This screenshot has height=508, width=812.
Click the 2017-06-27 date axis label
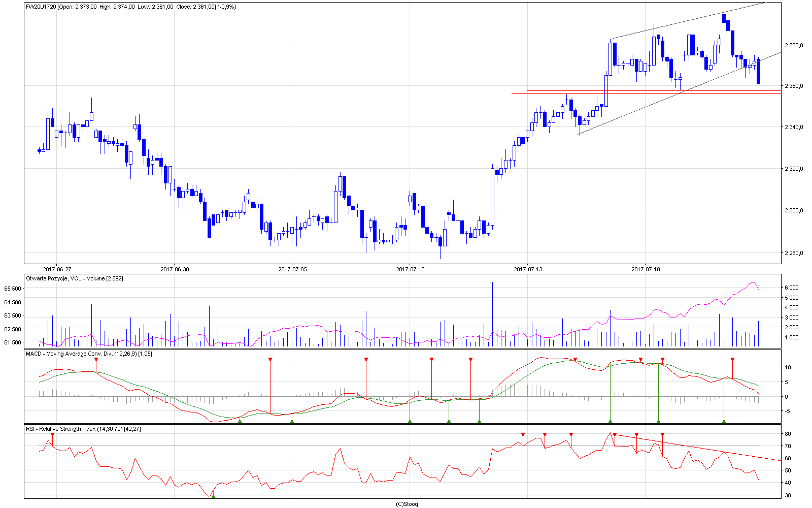(57, 269)
